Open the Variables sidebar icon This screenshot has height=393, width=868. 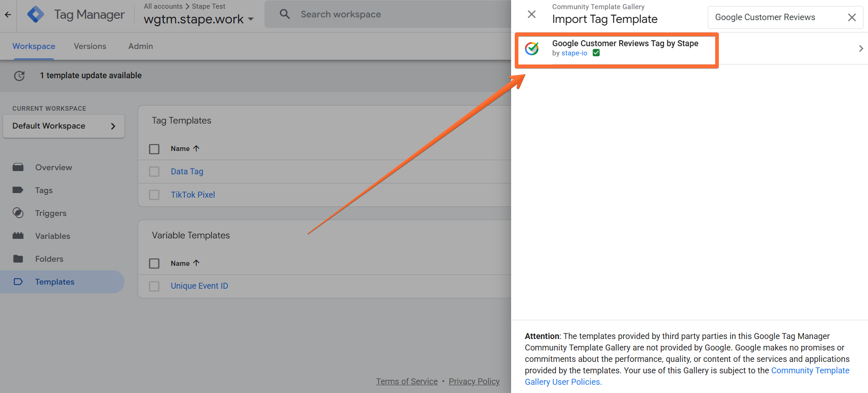(18, 236)
